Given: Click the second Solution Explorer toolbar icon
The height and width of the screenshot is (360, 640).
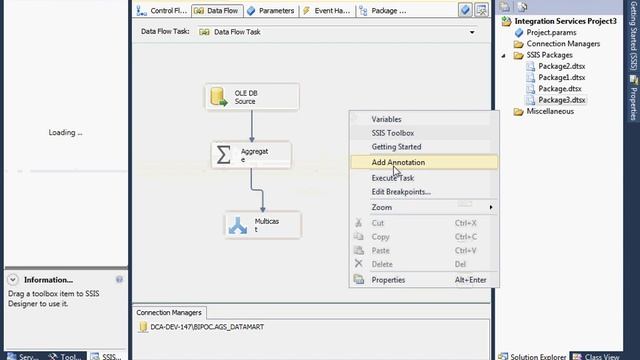Looking at the screenshot, I should coord(522,7).
